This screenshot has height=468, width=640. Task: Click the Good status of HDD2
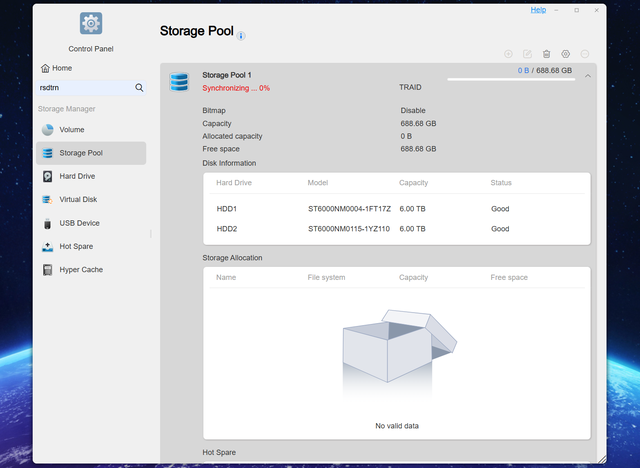click(x=500, y=229)
